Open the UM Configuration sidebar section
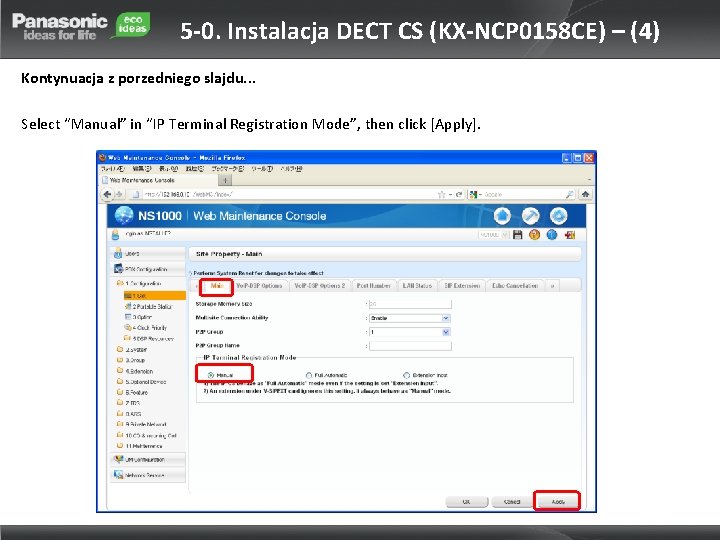This screenshot has width=720, height=540. 148,459
